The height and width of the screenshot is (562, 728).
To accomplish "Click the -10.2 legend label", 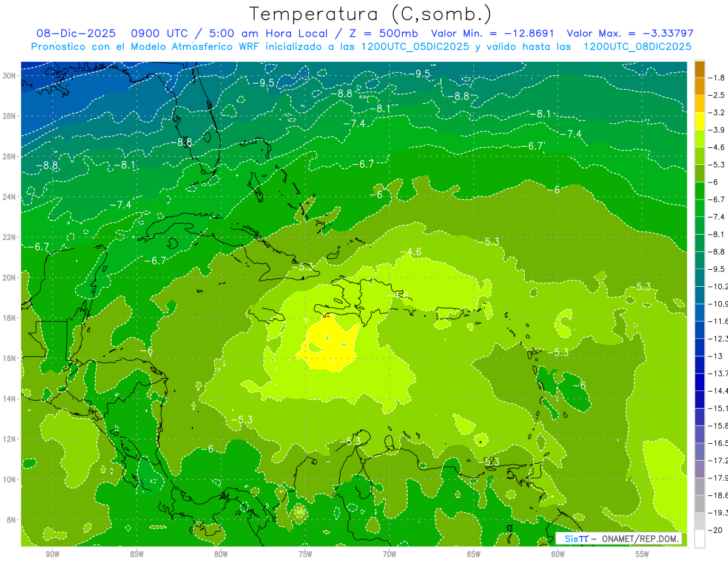I will click(x=718, y=286).
